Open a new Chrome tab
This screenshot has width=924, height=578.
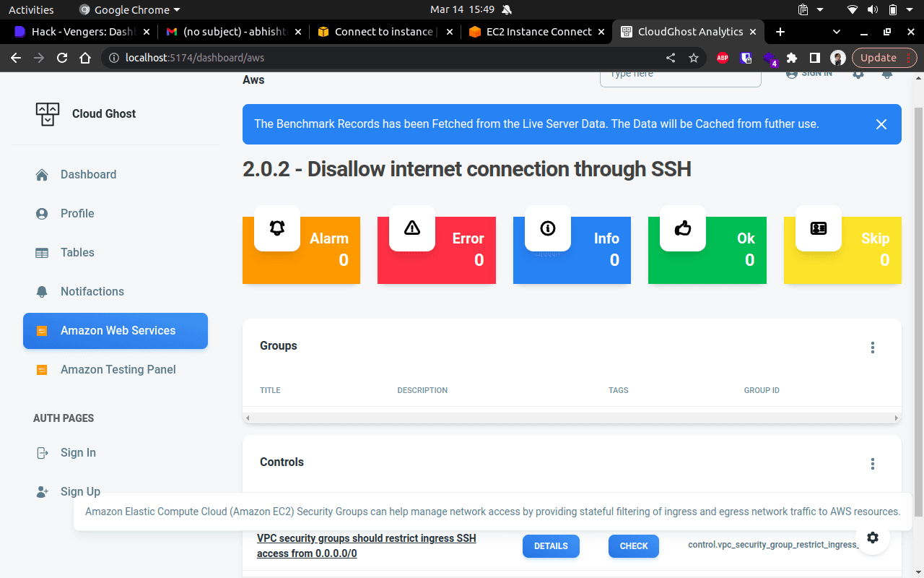tap(780, 32)
